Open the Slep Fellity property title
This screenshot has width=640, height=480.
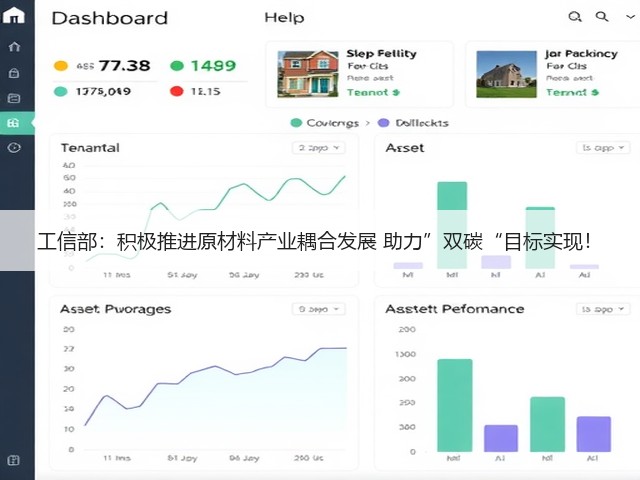tap(382, 53)
